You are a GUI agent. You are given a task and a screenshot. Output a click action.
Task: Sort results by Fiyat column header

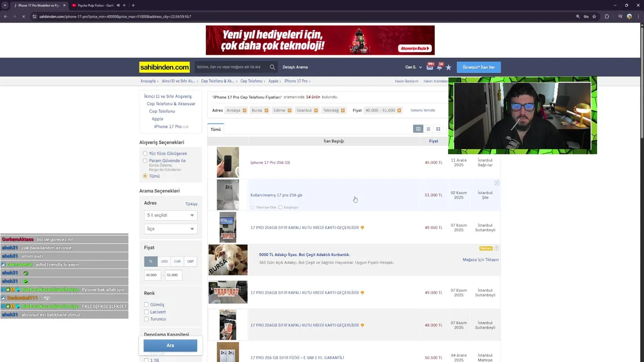433,141
